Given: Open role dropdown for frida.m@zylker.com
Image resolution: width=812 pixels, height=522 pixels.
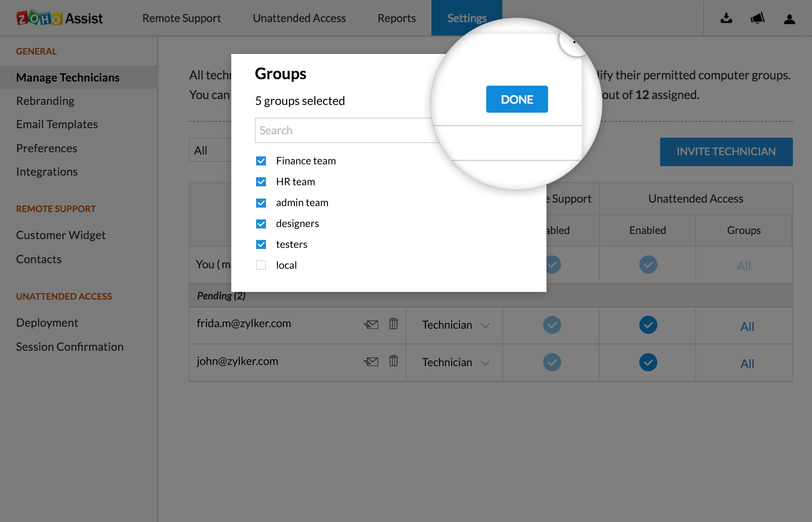Looking at the screenshot, I should coord(455,325).
